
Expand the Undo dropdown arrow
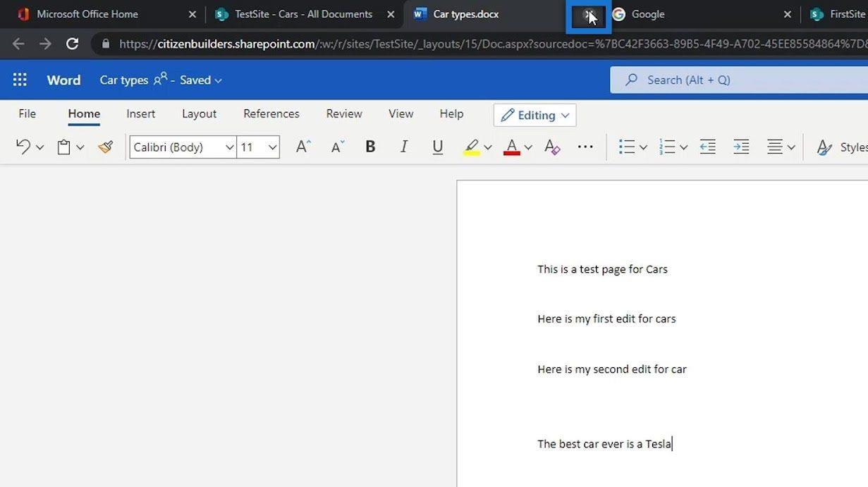coord(39,147)
